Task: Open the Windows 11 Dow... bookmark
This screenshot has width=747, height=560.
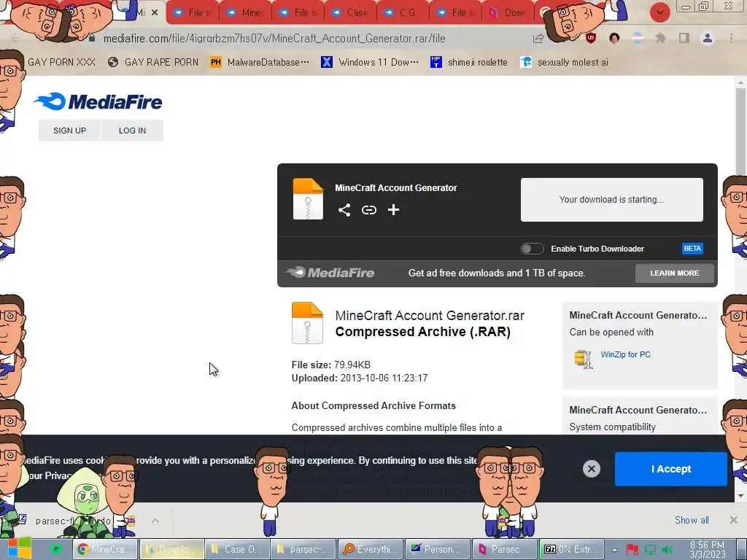Action: (x=370, y=62)
